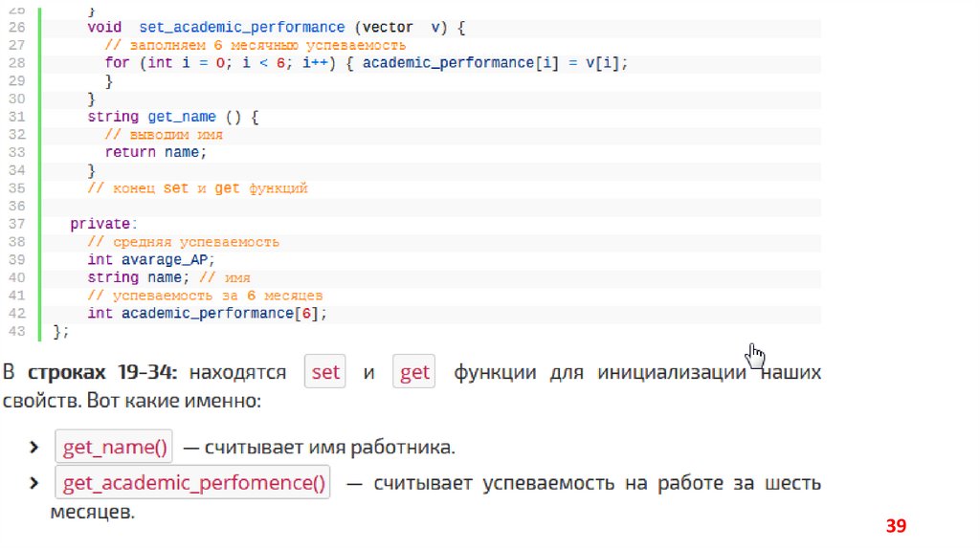This screenshot has height=549, width=980.
Task: Click line number 37 in the gutter
Action: [16, 224]
